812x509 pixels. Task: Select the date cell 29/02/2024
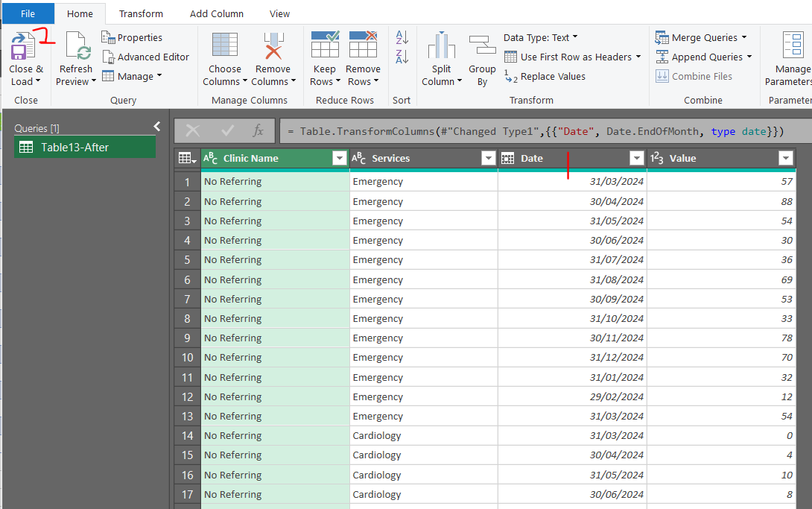572,396
